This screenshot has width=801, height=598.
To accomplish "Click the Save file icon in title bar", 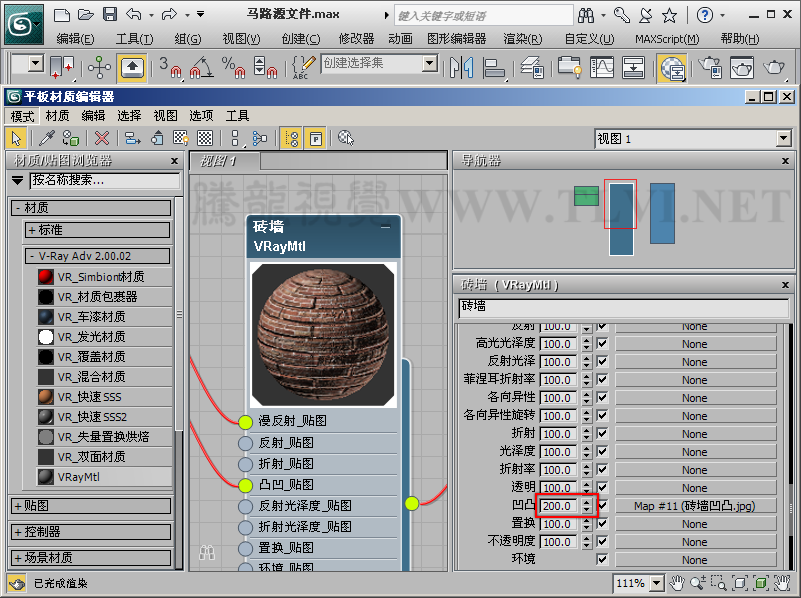I will [x=110, y=15].
